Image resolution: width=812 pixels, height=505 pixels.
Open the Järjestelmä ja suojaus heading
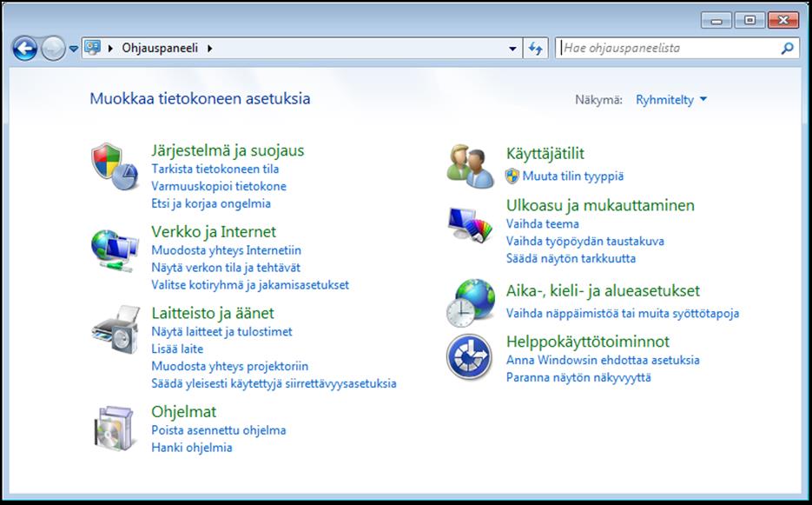click(228, 150)
